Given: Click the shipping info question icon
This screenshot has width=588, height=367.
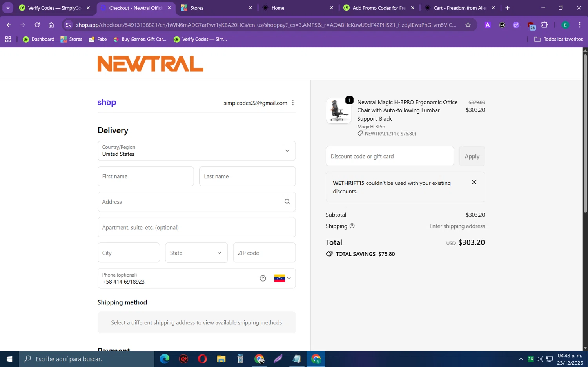Looking at the screenshot, I should point(352,226).
